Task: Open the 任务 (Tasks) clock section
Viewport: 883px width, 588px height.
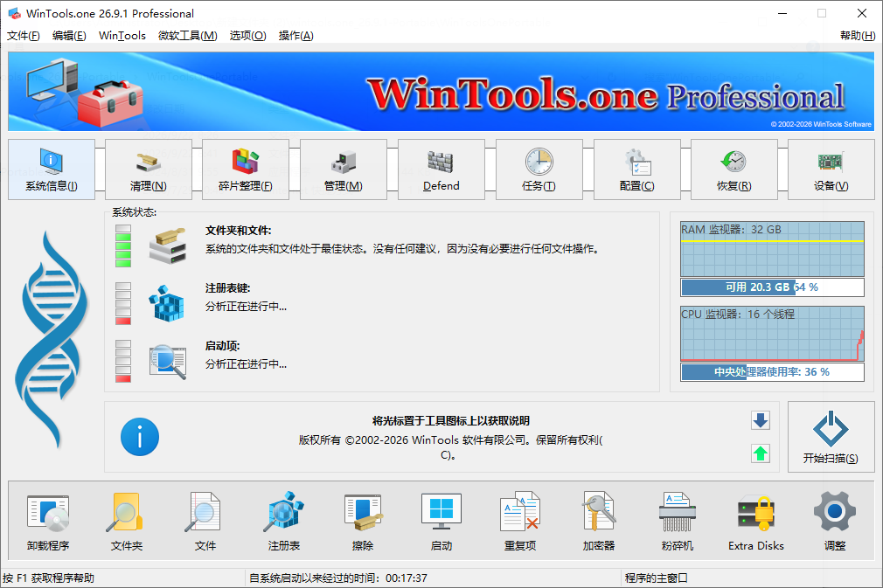Action: pyautogui.click(x=539, y=169)
